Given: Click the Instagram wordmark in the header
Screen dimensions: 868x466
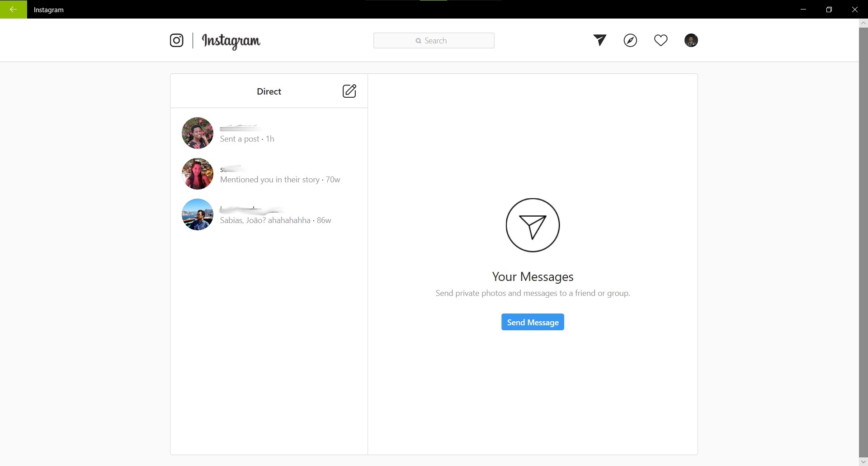Looking at the screenshot, I should [x=231, y=41].
